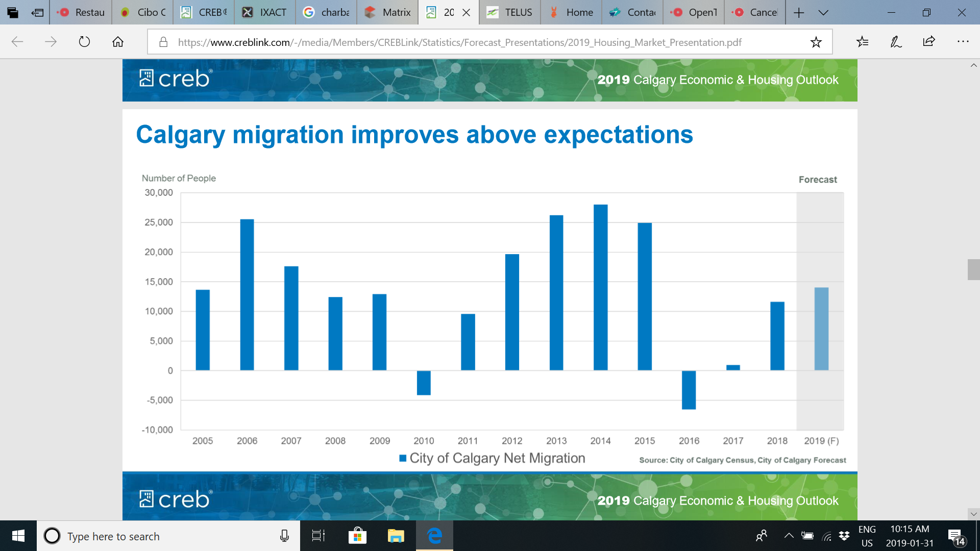Click the address bar URL field
980x551 pixels.
[x=459, y=42]
